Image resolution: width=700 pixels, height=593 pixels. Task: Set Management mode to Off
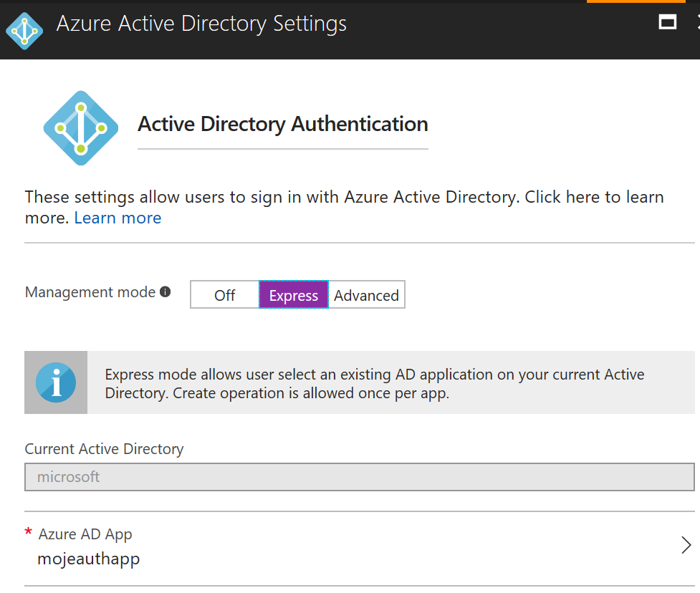click(224, 294)
